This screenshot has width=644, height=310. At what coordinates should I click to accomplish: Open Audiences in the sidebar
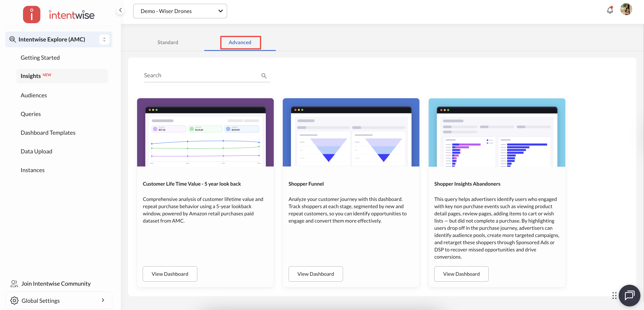[34, 95]
